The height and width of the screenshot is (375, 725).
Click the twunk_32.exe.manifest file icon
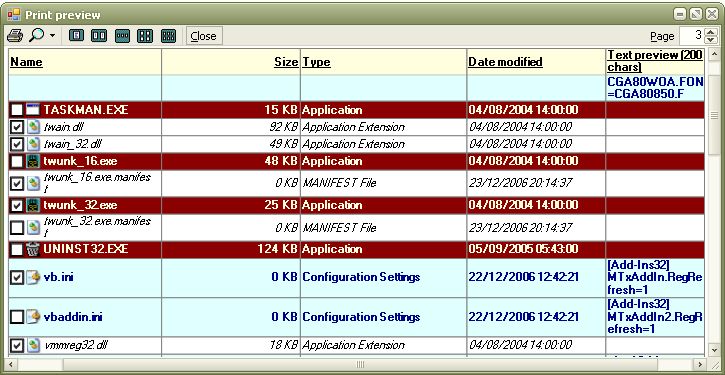[33, 227]
